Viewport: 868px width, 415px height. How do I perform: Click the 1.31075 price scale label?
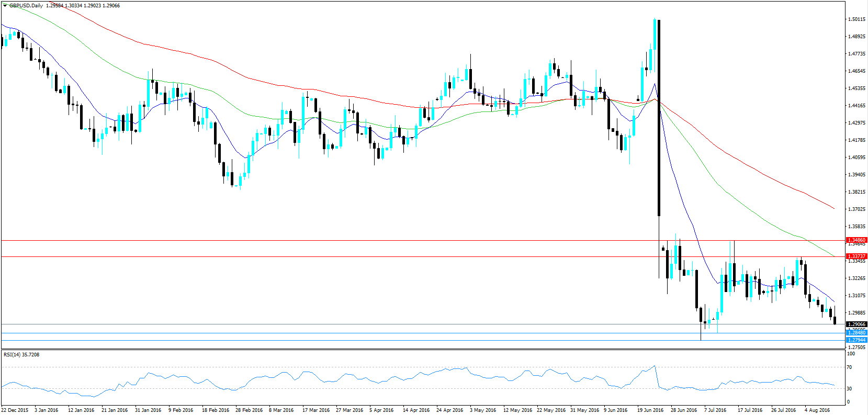coord(856,296)
